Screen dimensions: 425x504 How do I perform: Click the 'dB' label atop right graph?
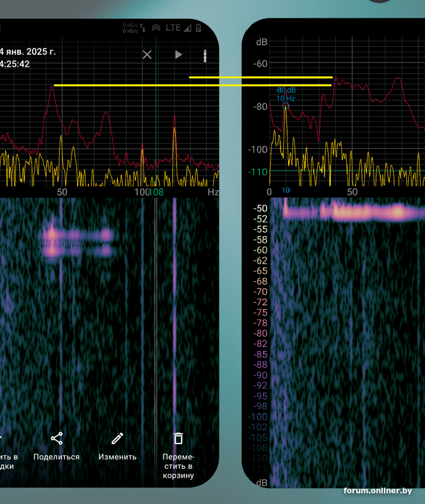262,42
